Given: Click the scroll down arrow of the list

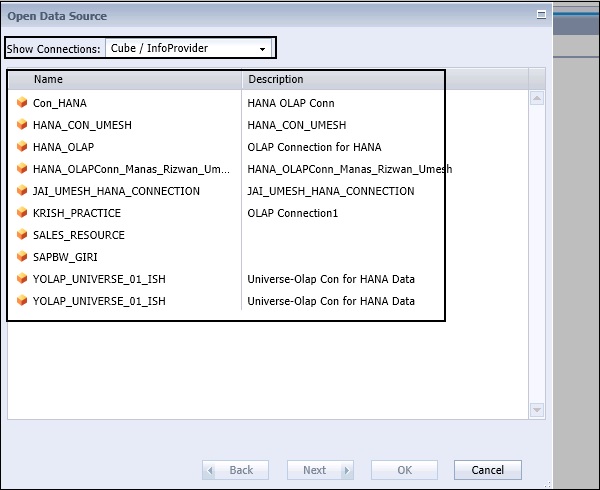Looking at the screenshot, I should pyautogui.click(x=537, y=410).
